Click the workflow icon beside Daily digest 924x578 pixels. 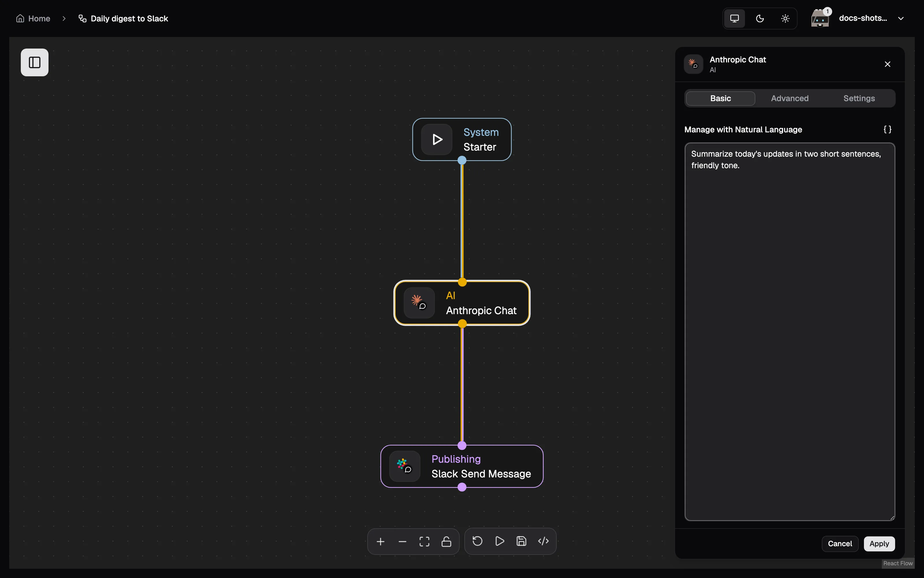tap(82, 18)
